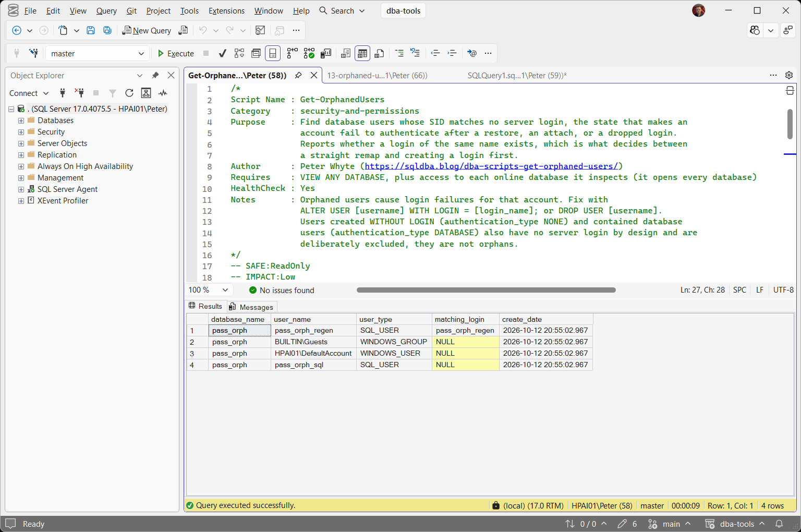Viewport: 801px width, 532px height.
Task: Expand the SQL Server Agent node
Action: pyautogui.click(x=21, y=189)
